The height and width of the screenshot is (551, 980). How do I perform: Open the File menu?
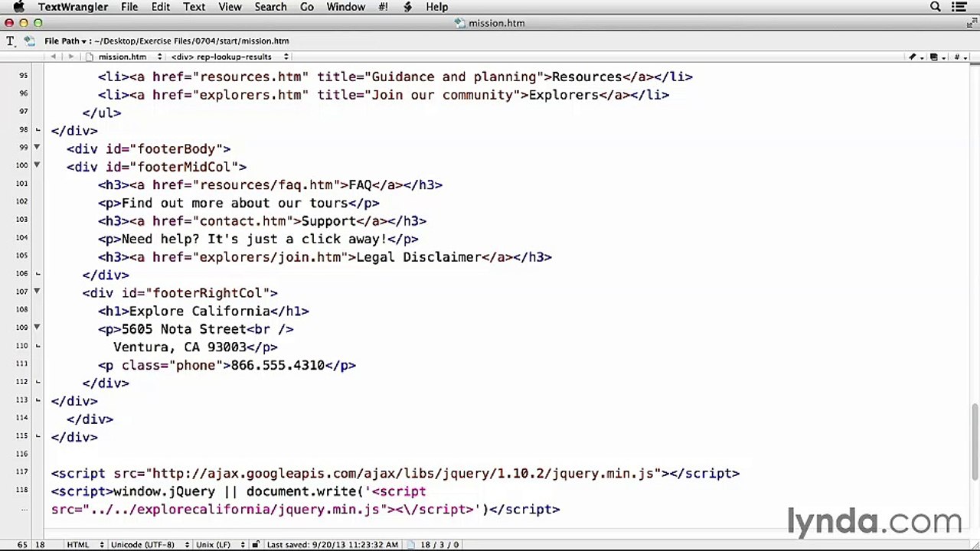(x=129, y=7)
